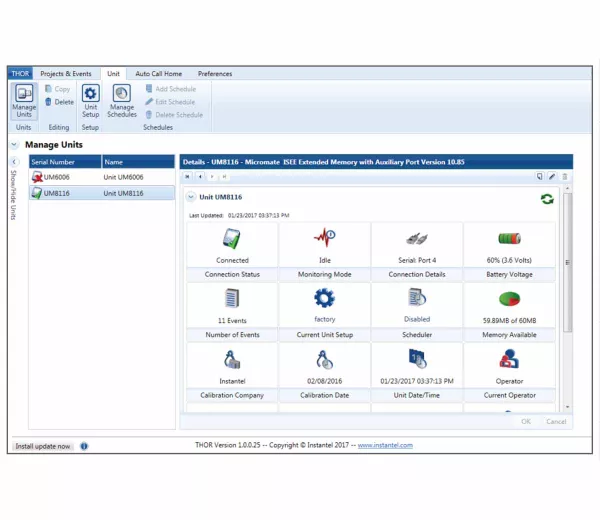Select unit UM8116 row
Image resolution: width=600 pixels, height=520 pixels.
coord(102,193)
